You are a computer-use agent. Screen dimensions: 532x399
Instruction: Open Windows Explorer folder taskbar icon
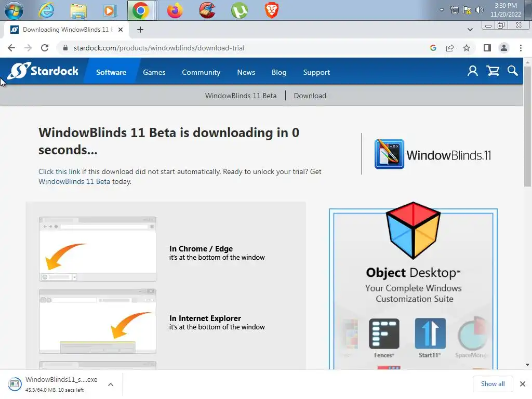[x=78, y=10]
